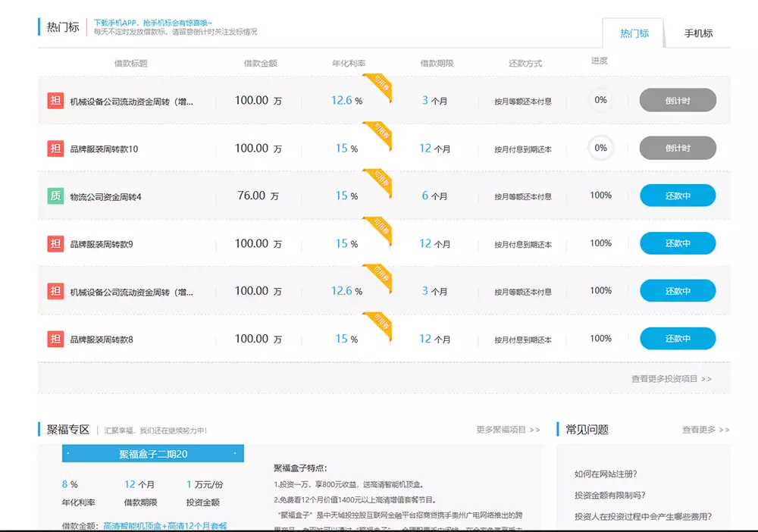Click the 担 badge beside 品牌服装周转款9
Screen dimensions: 758x532
click(x=55, y=243)
